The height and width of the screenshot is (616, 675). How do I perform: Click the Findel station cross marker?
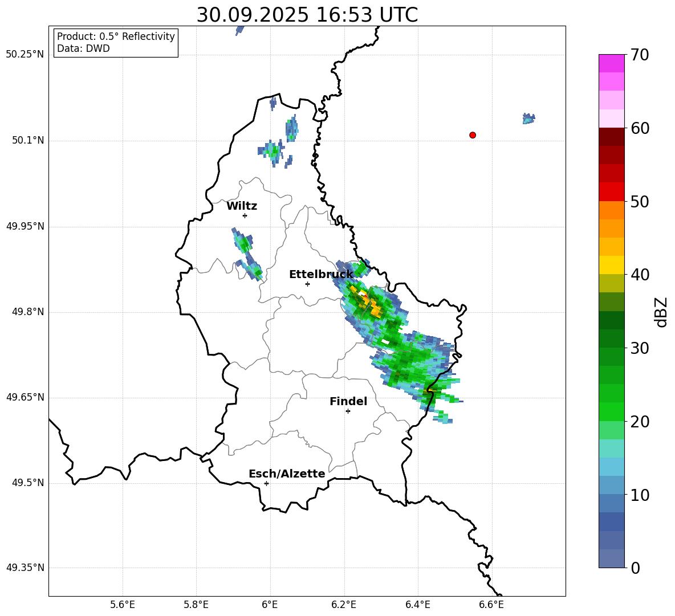(x=348, y=411)
